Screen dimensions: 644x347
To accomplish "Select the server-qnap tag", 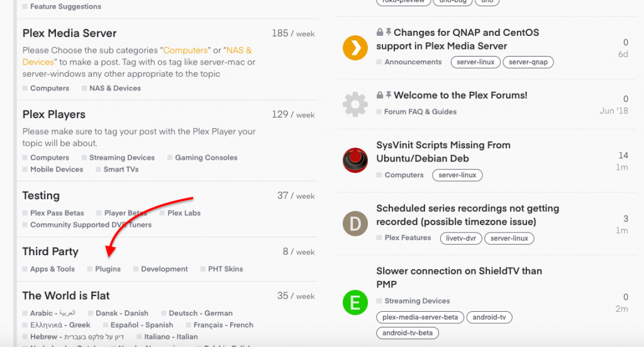I will [528, 62].
